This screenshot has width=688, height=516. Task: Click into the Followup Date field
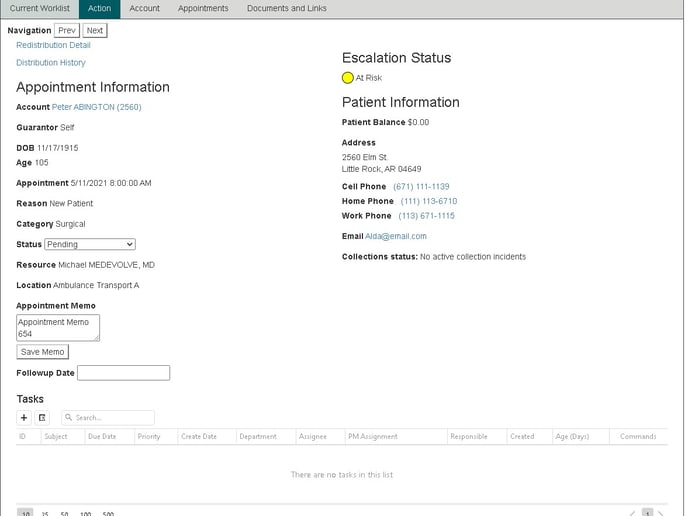tap(123, 373)
